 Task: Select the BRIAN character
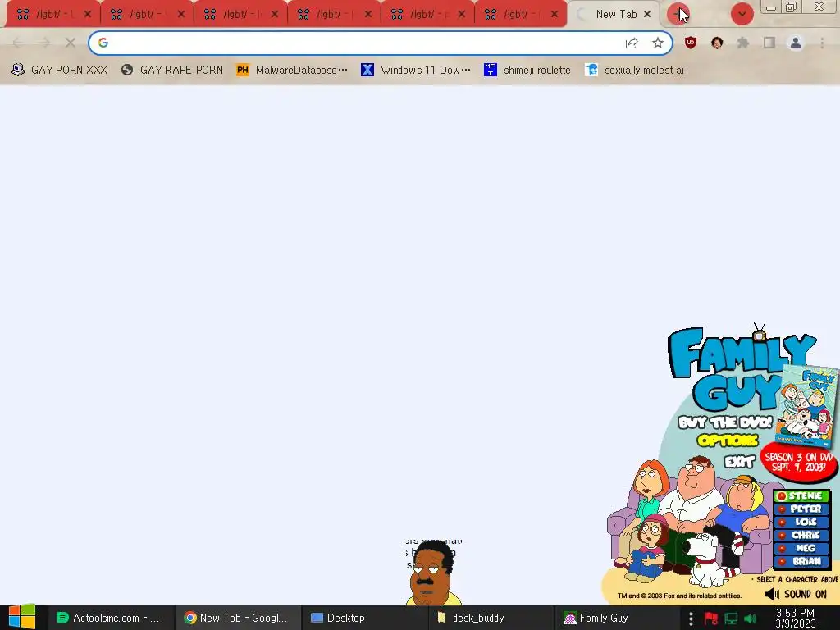(x=801, y=561)
